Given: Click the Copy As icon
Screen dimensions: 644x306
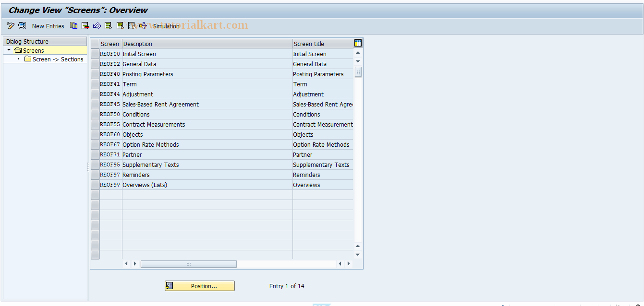Looking at the screenshot, I should click(x=73, y=26).
